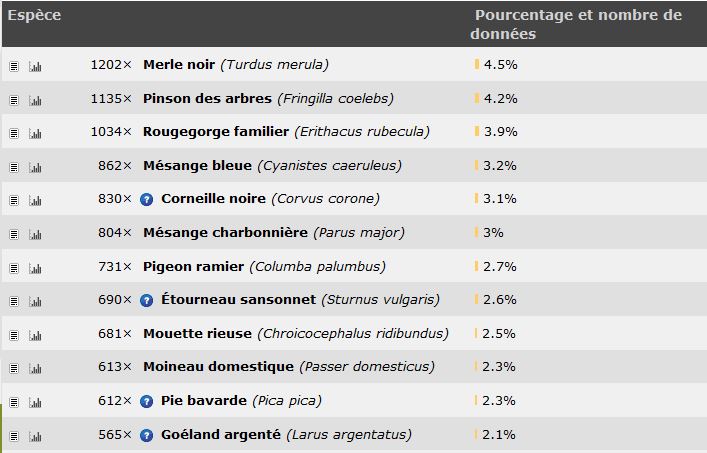Click the Pourcentage et nombre de données header
This screenshot has height=453, width=707.
coord(576,24)
